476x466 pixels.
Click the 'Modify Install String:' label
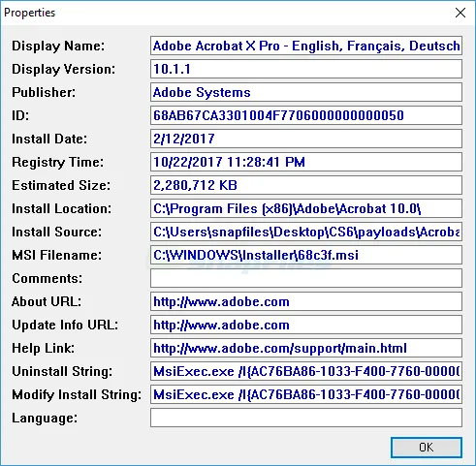point(77,395)
